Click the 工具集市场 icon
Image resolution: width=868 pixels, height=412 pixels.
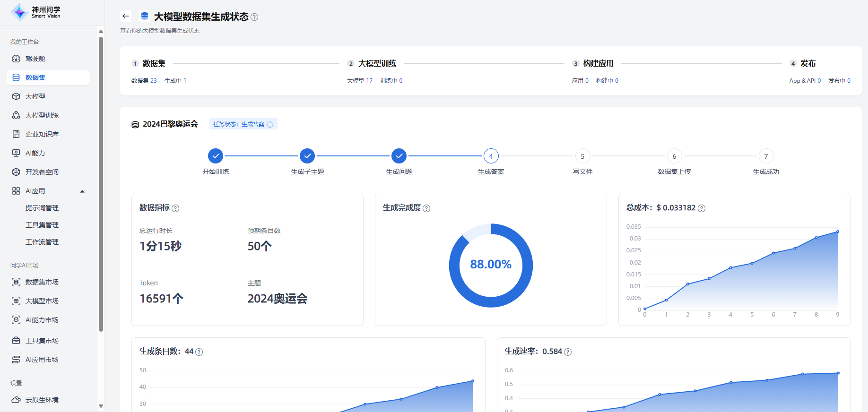coord(16,341)
